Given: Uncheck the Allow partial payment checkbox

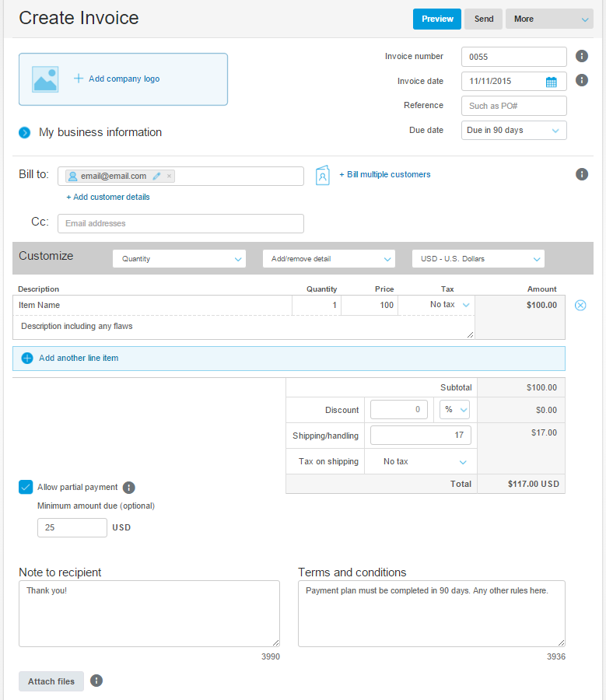Looking at the screenshot, I should pos(26,488).
